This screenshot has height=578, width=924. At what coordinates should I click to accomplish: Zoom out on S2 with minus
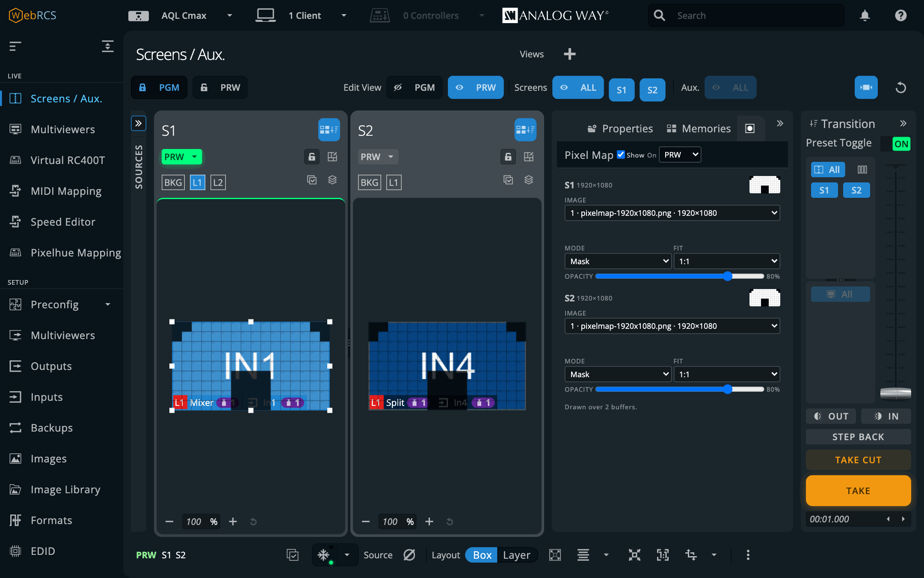click(x=365, y=521)
